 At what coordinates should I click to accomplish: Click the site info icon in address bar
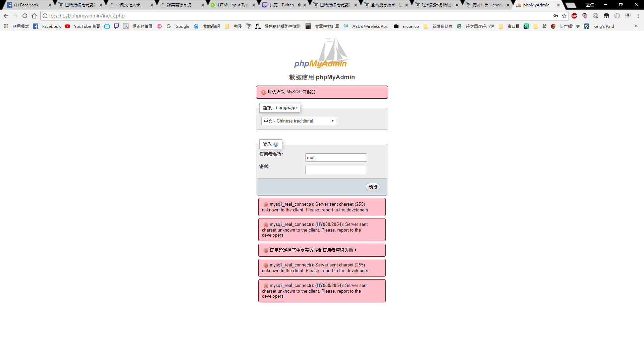pos(44,15)
